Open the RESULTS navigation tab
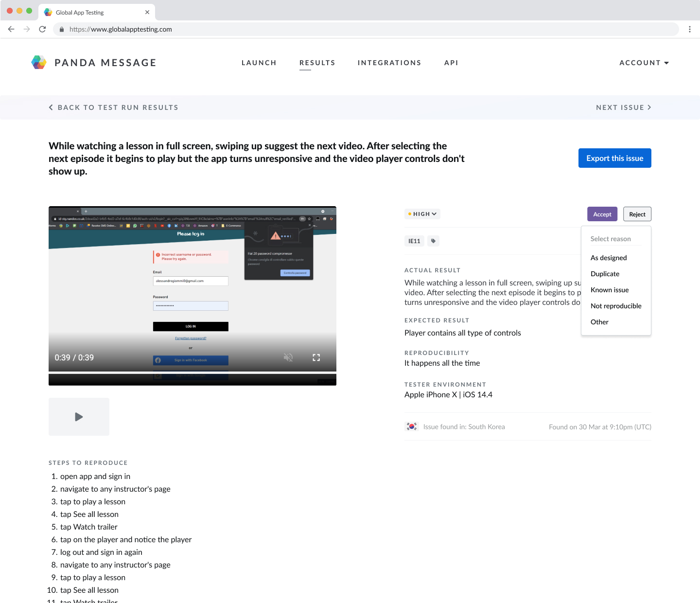The image size is (700, 603). coord(317,63)
